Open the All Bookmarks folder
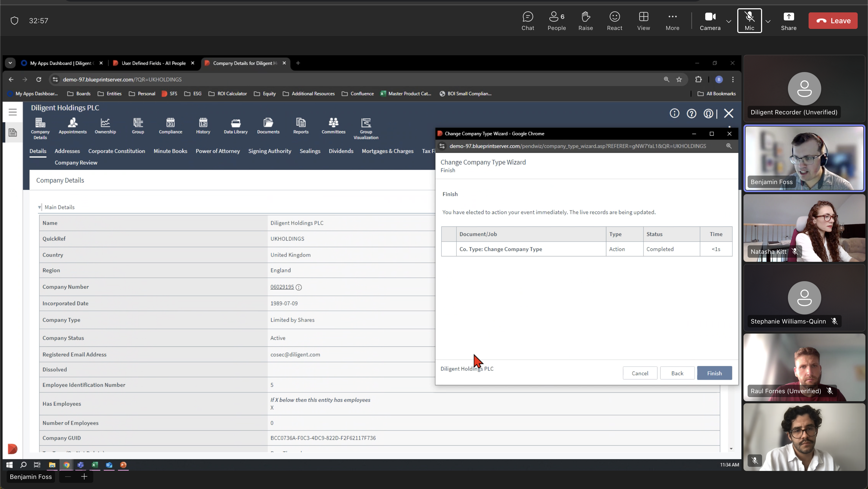Viewport: 868px width, 489px height. pyautogui.click(x=716, y=94)
